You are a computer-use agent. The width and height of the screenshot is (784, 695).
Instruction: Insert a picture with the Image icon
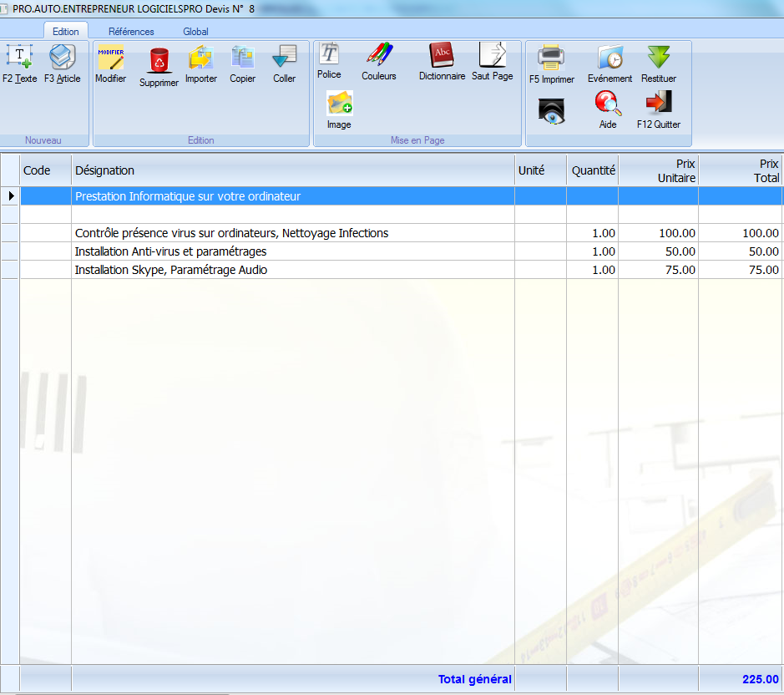339,104
